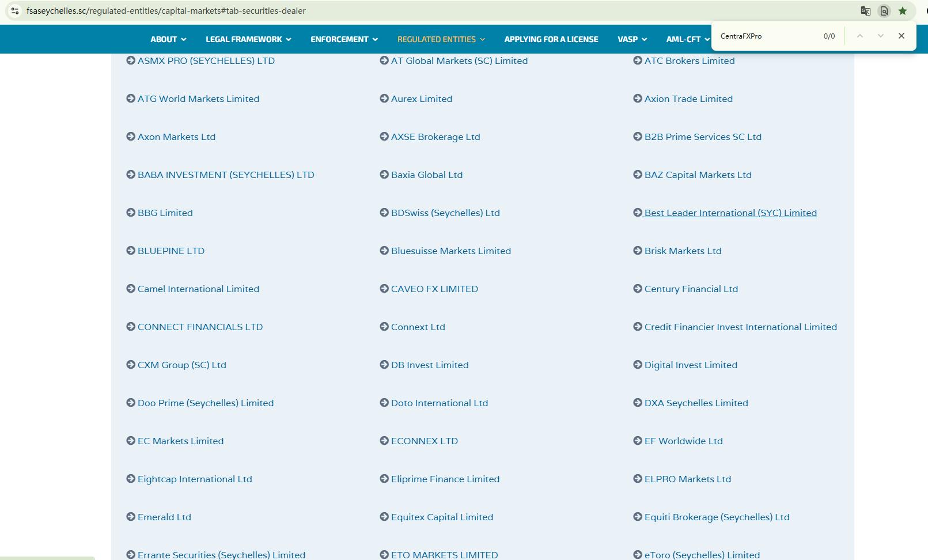
Task: Close the find-in-page bar
Action: (901, 36)
